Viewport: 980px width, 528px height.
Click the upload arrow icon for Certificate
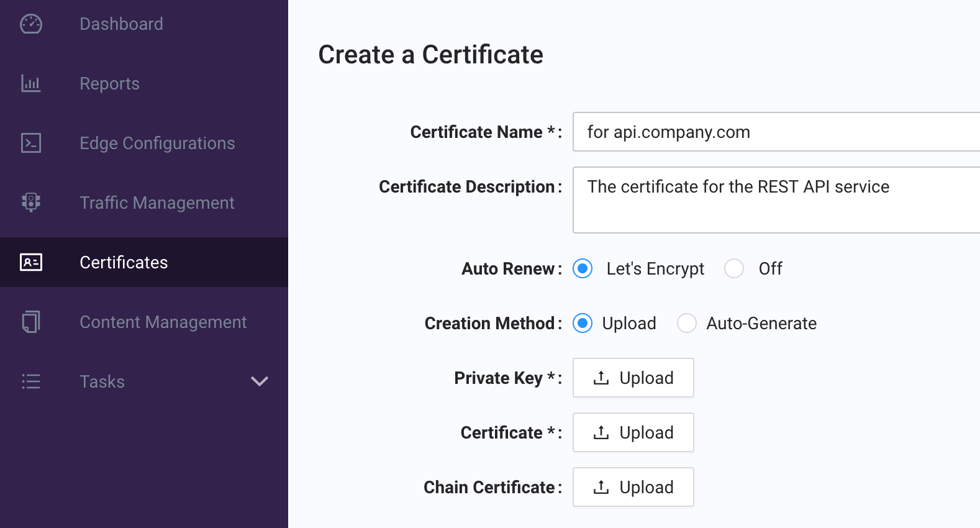[x=601, y=432]
